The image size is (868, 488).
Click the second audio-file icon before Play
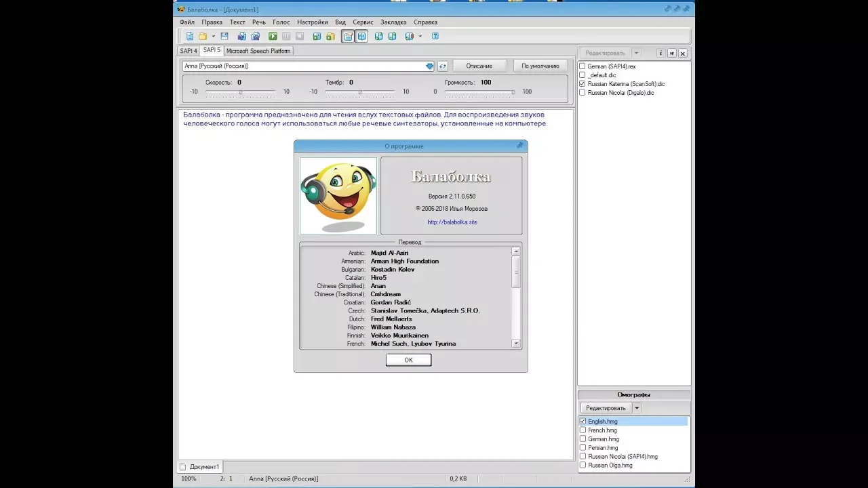pos(256,37)
